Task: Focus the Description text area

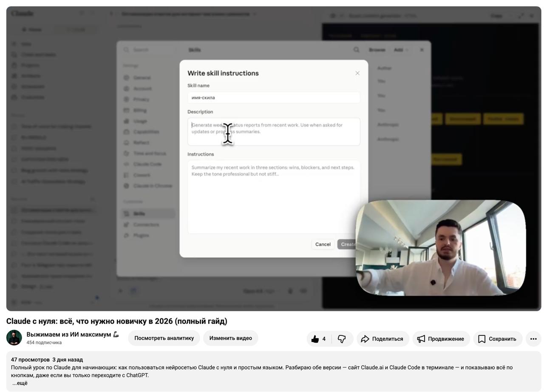Action: (274, 131)
